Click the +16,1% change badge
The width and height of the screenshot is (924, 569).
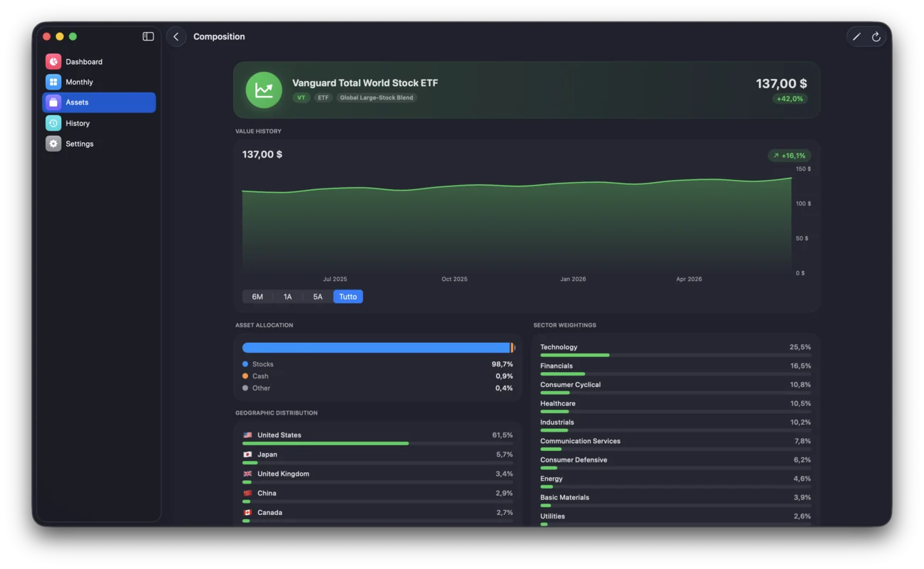tap(789, 156)
